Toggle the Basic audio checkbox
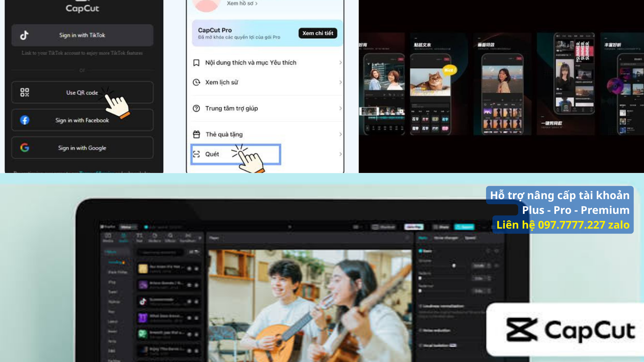The height and width of the screenshot is (362, 644). click(420, 251)
